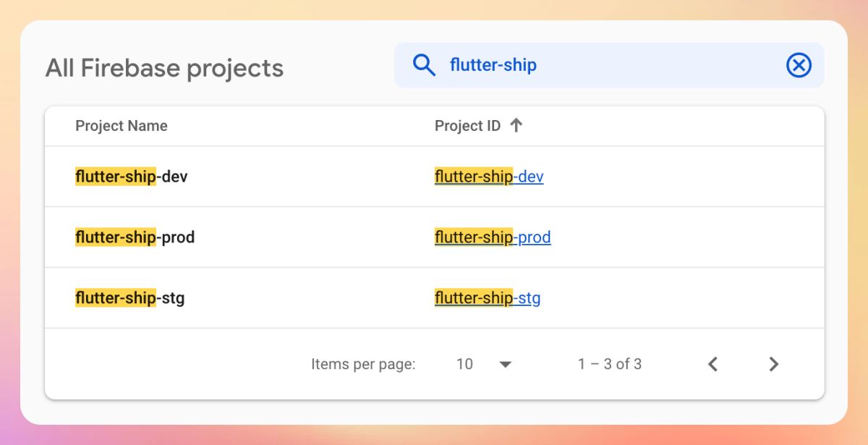Click the Items per page label
The height and width of the screenshot is (445, 868).
tap(363, 364)
